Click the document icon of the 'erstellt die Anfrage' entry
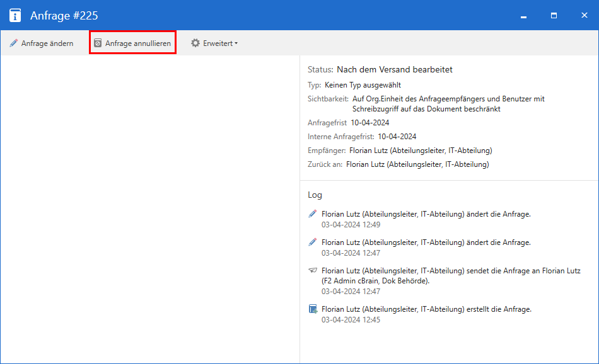 point(312,309)
